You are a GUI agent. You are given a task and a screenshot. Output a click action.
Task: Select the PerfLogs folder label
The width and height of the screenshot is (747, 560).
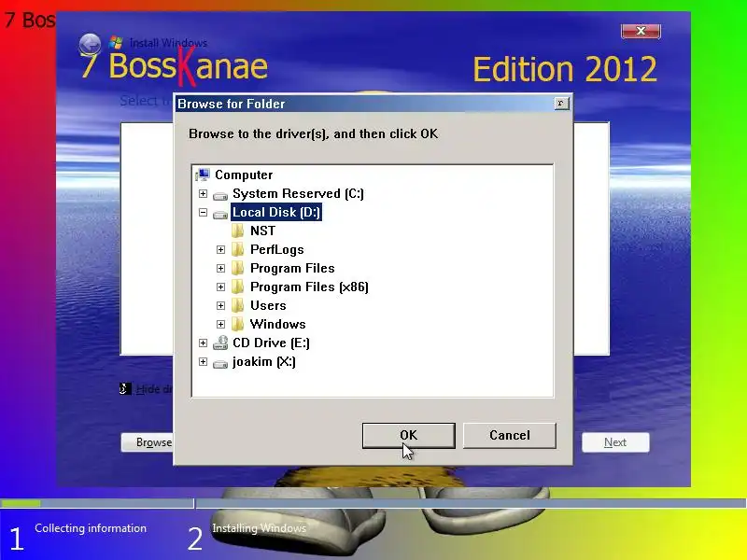276,249
